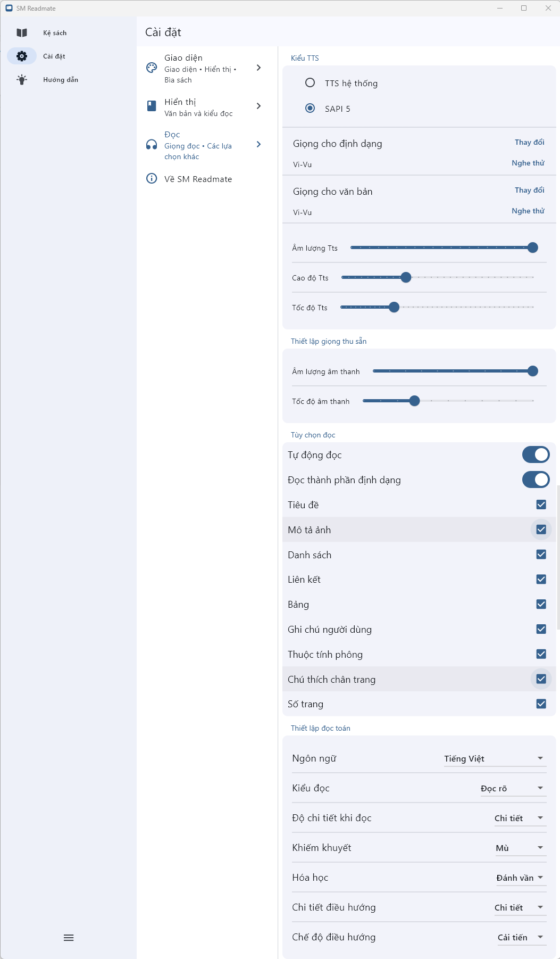
Task: Click the Hiển thị book icon
Action: (152, 106)
